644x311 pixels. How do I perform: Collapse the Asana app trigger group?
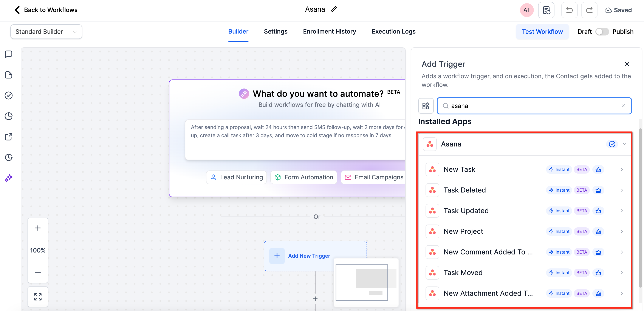624,144
